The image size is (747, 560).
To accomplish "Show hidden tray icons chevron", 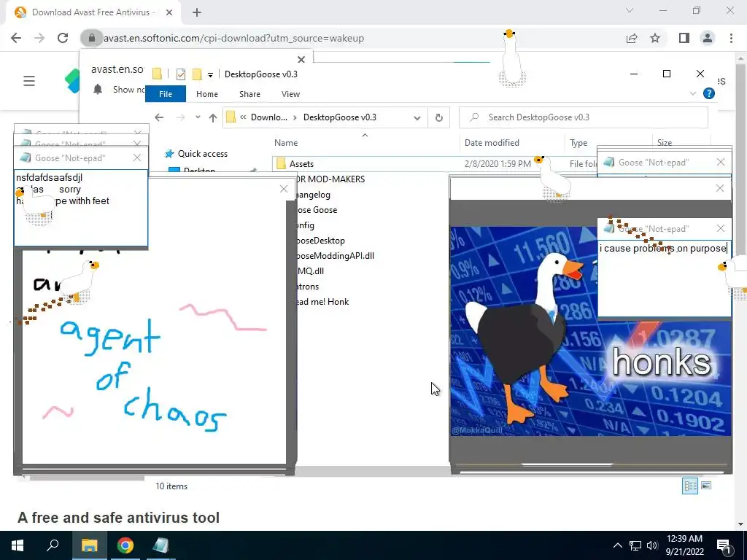I will pyautogui.click(x=617, y=545).
